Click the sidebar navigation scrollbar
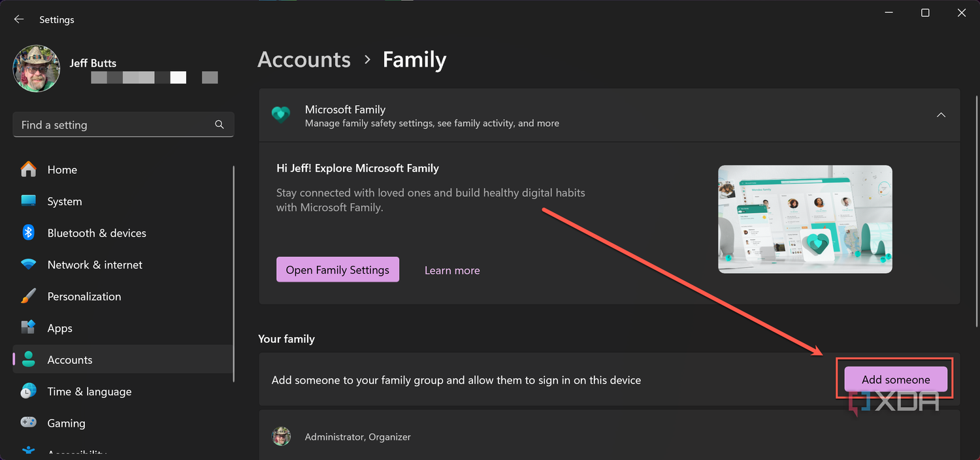Image resolution: width=980 pixels, height=460 pixels. [x=234, y=274]
